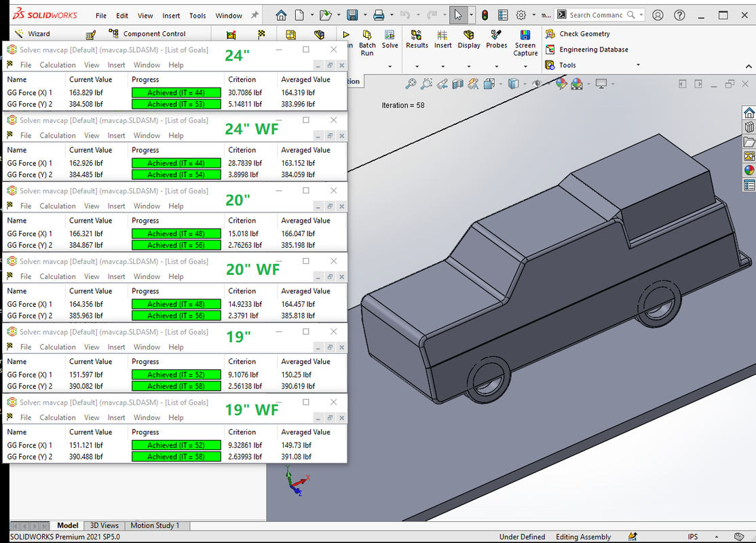Image resolution: width=756 pixels, height=543 pixels.
Task: Open dropdown arrow next to Print icon
Action: [392, 15]
